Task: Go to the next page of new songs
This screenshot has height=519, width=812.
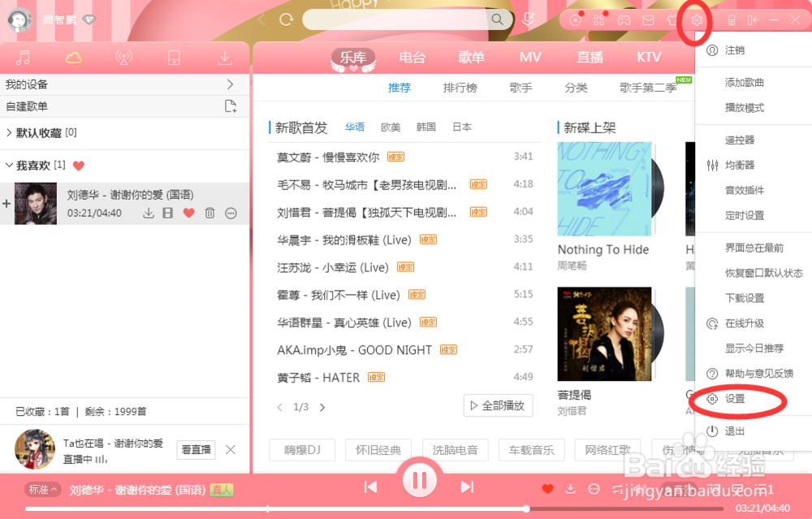Action: (x=322, y=407)
